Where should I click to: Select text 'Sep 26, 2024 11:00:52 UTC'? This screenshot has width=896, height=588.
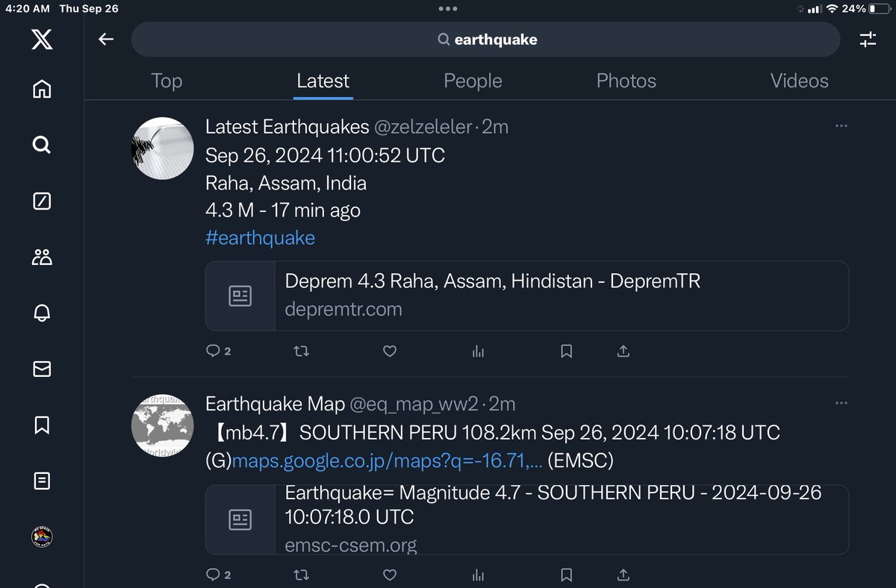coord(325,155)
